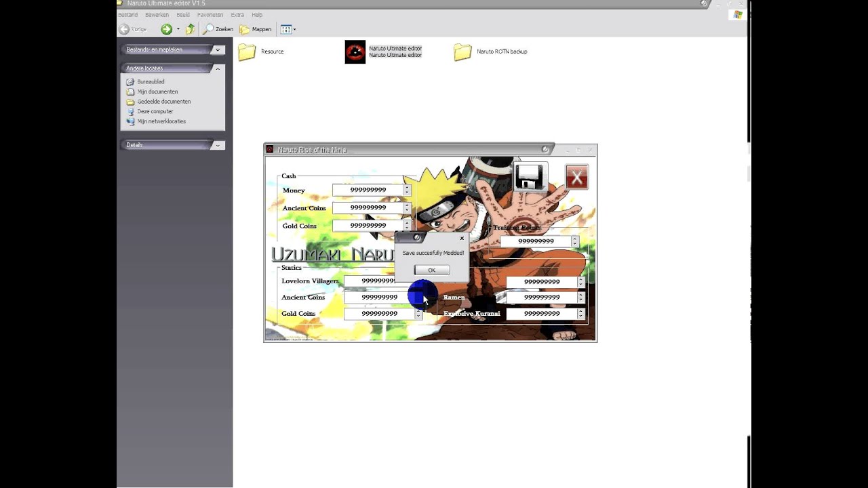
Task: Click the Vorige back button
Action: [133, 29]
